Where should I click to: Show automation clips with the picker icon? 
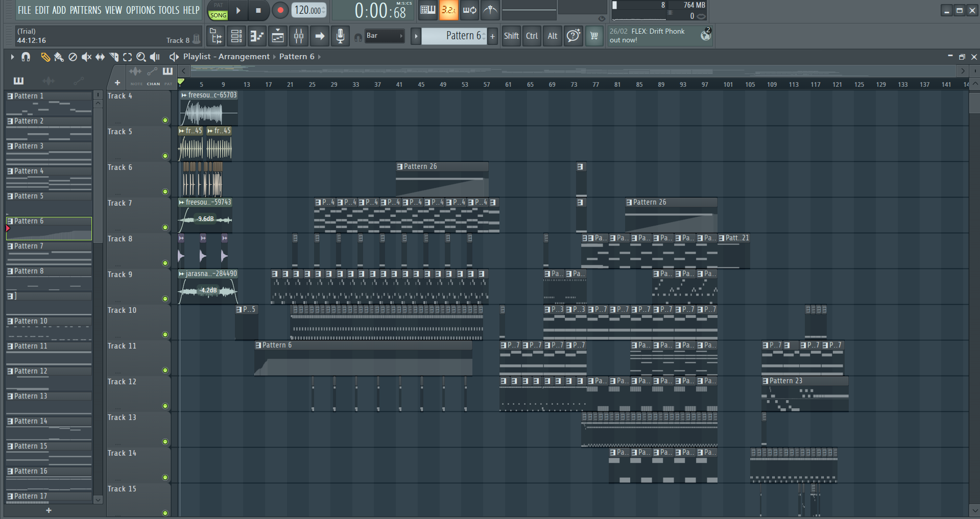(78, 81)
